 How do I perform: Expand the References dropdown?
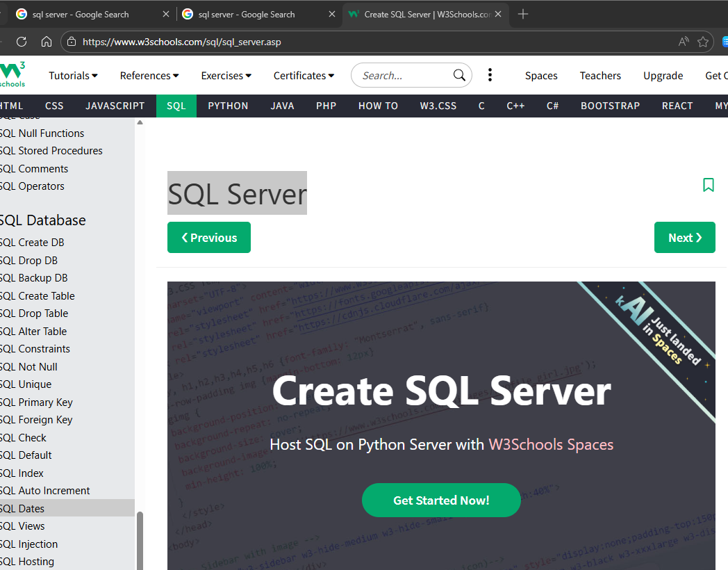(149, 76)
